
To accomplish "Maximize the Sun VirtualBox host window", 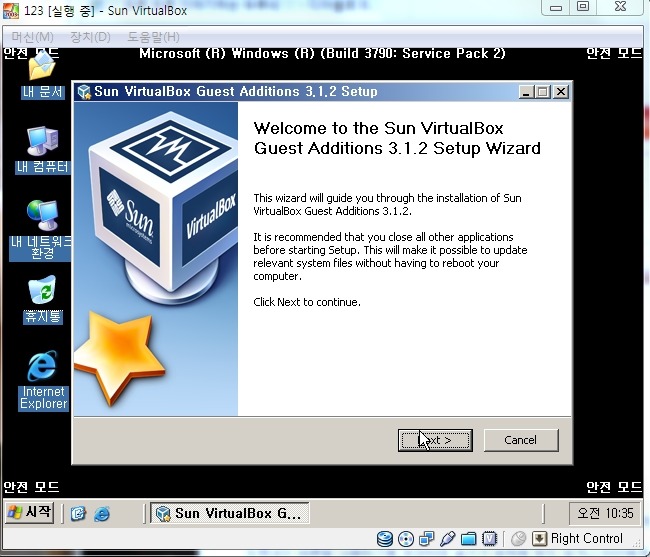I will pyautogui.click(x=583, y=7).
